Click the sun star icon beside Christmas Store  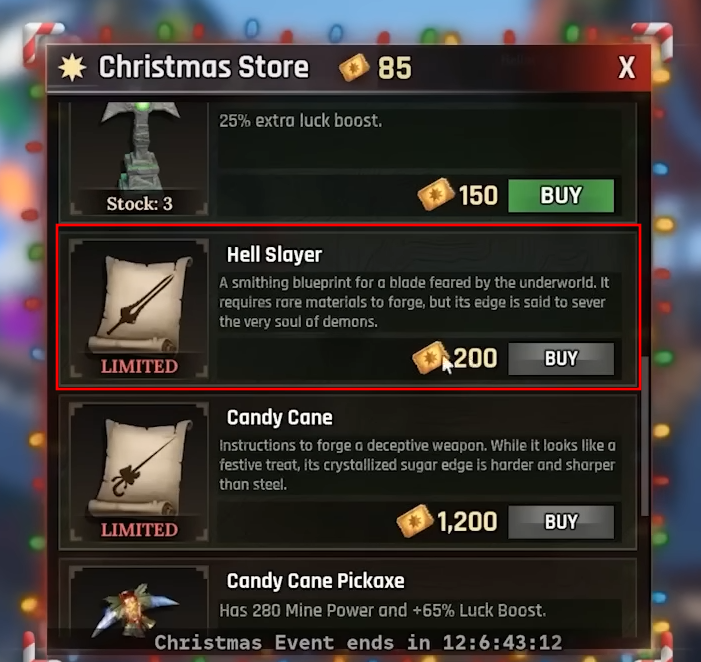click(72, 67)
